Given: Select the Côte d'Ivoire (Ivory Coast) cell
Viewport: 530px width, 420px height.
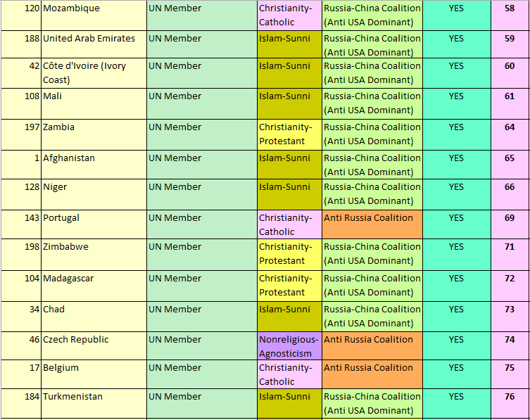Looking at the screenshot, I should click(x=94, y=73).
